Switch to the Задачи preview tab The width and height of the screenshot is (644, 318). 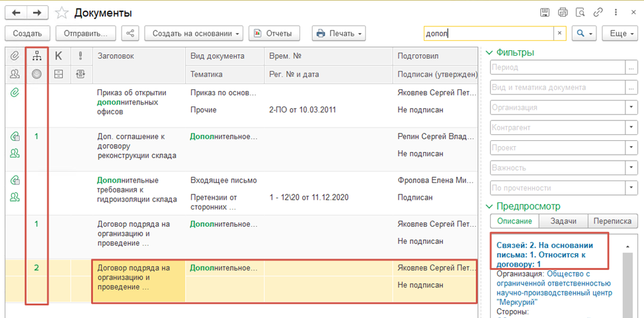(x=563, y=221)
